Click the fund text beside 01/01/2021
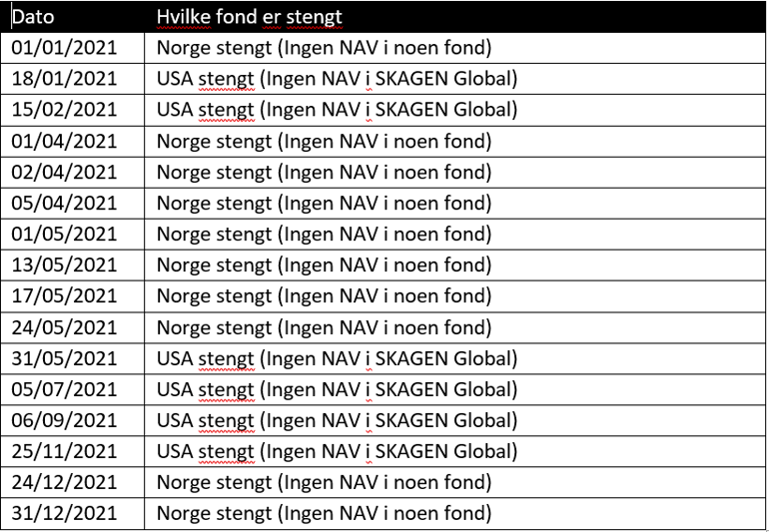Image resolution: width=769 pixels, height=532 pixels. click(324, 49)
